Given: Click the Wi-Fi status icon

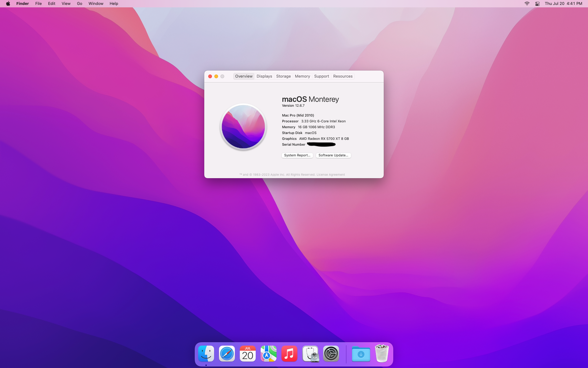Looking at the screenshot, I should tap(527, 4).
